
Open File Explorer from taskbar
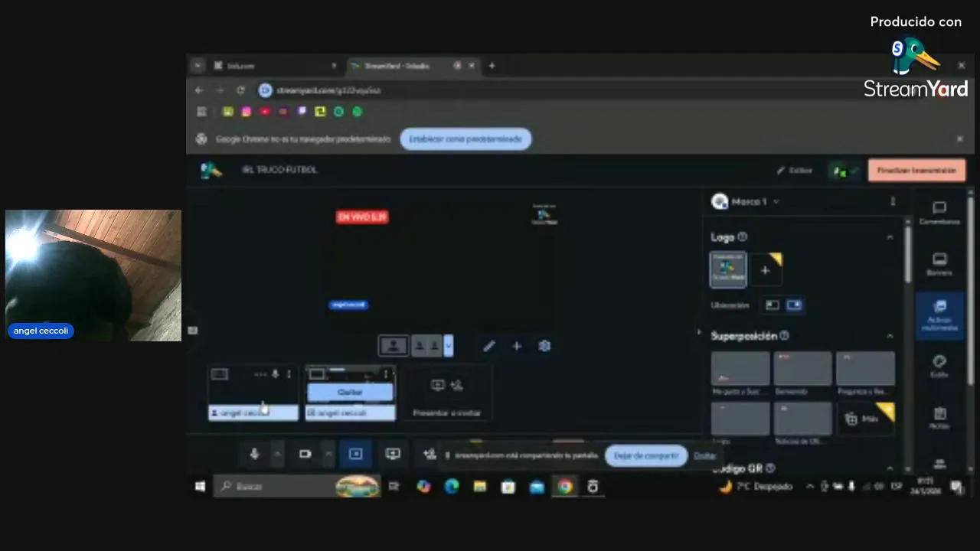click(x=479, y=487)
